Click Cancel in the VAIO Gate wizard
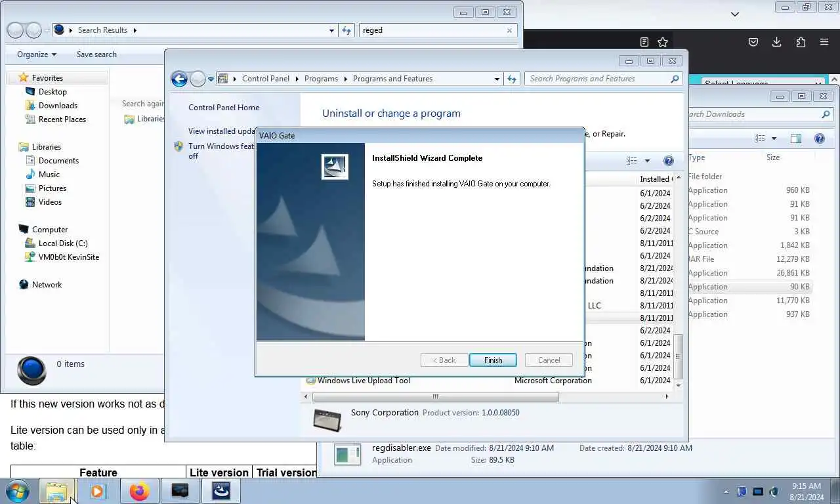 549,360
